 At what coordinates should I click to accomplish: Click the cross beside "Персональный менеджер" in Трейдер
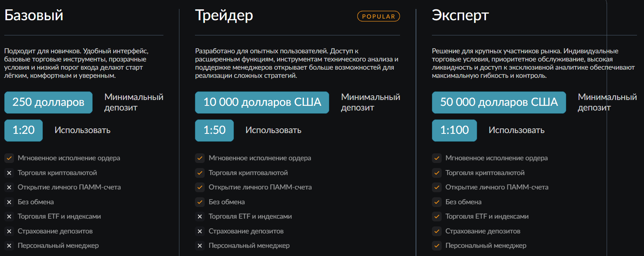pyautogui.click(x=200, y=245)
